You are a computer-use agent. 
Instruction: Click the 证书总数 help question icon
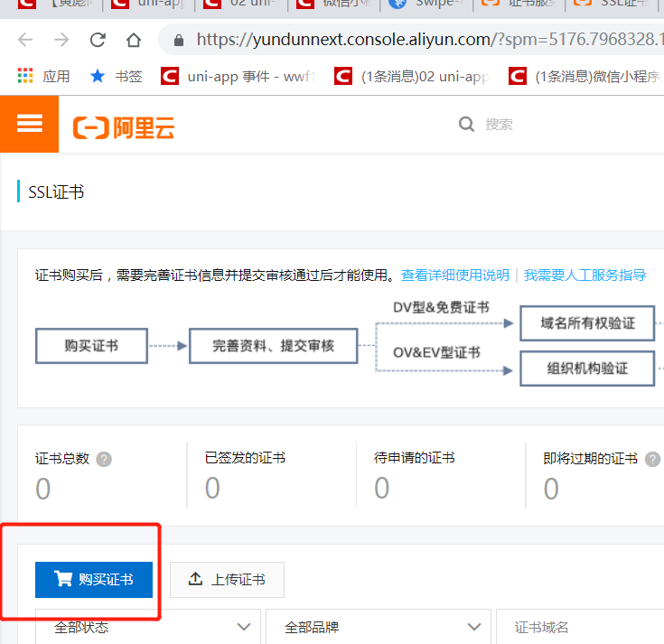[x=104, y=459]
